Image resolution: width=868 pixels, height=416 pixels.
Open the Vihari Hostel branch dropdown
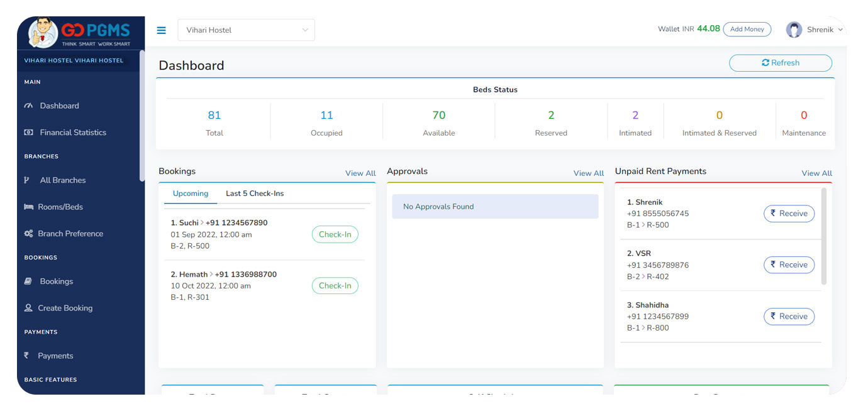[246, 30]
